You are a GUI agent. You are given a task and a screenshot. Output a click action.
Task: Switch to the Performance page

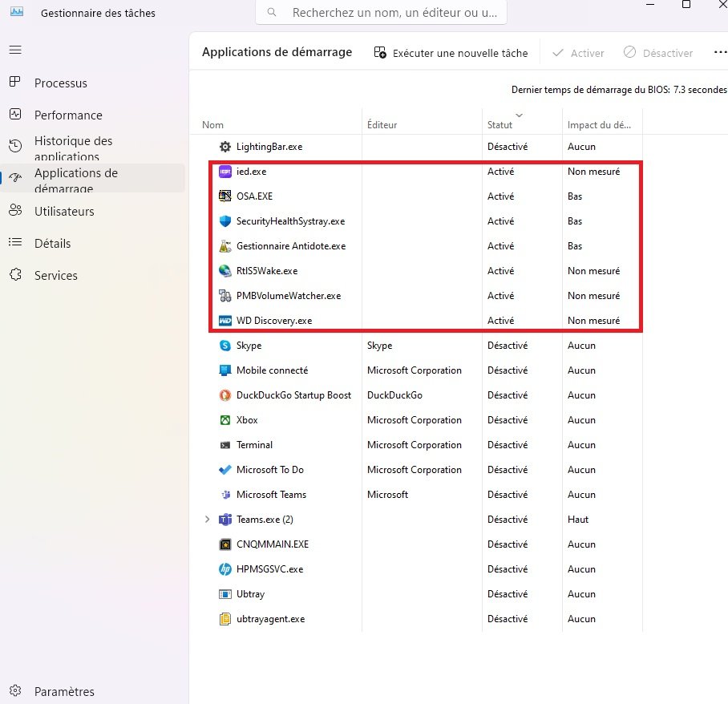tap(68, 115)
